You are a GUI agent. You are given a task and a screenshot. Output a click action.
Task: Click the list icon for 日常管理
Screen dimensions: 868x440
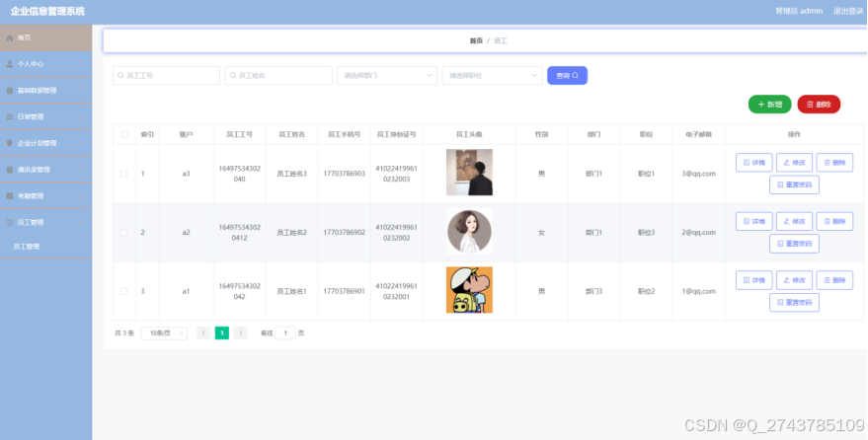click(10, 117)
